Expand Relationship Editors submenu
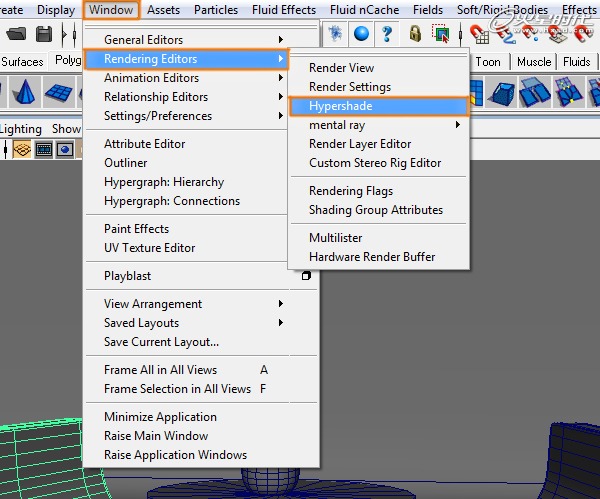The height and width of the screenshot is (499, 600). tap(186, 97)
